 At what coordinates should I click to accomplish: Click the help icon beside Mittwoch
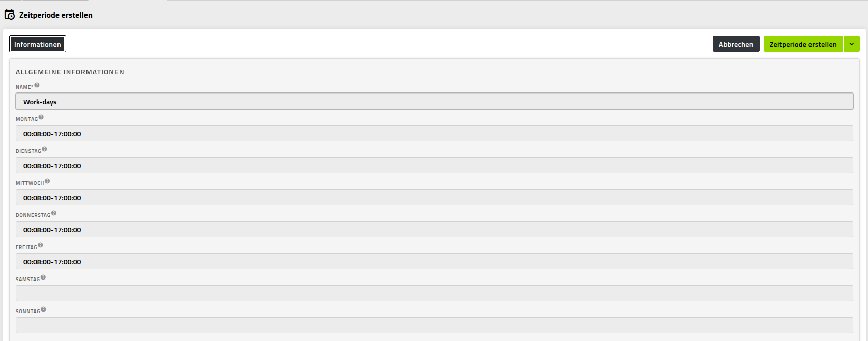point(47,181)
